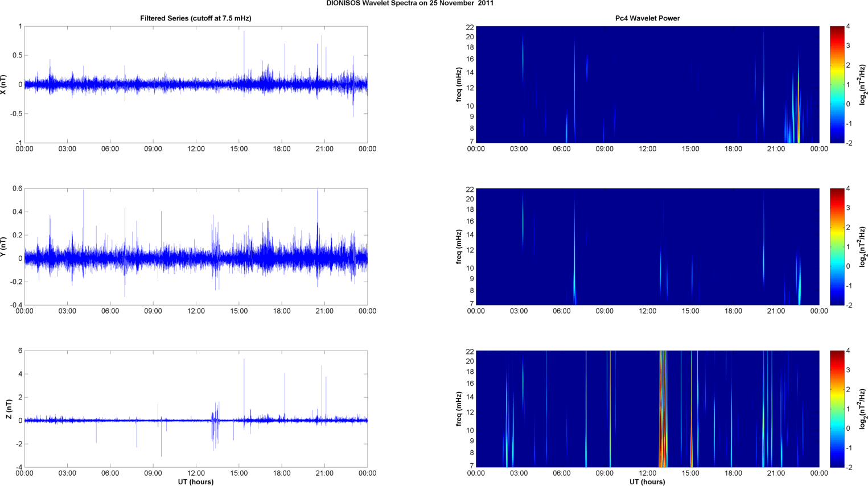Select the 'Pc4 Wavelet Power' heading
Image resolution: width=868 pixels, height=486 pixels.
[x=647, y=18]
